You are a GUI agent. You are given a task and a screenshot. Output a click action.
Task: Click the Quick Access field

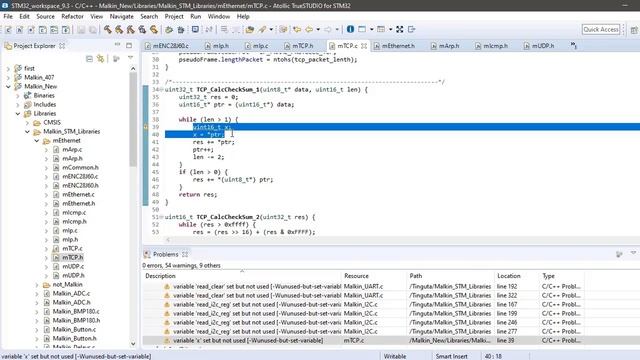[601, 29]
